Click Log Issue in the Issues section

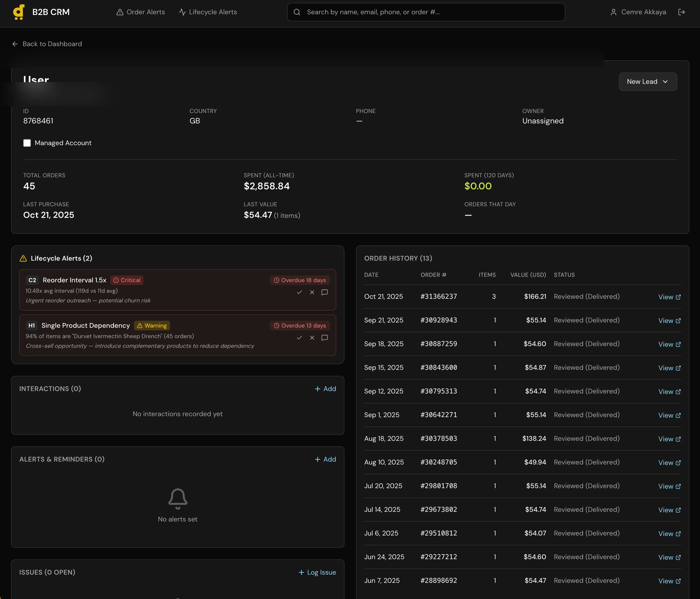point(317,572)
